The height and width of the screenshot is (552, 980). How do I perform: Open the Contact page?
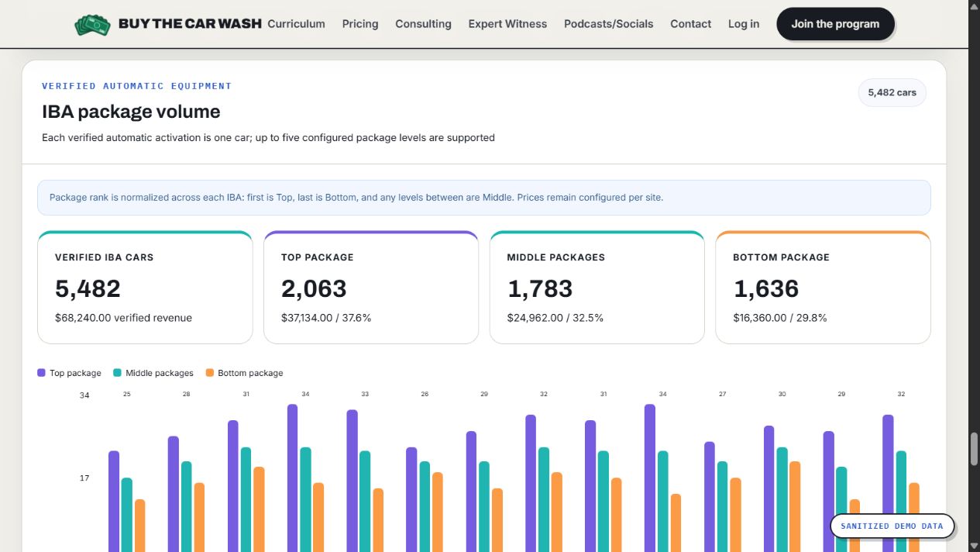pyautogui.click(x=690, y=24)
